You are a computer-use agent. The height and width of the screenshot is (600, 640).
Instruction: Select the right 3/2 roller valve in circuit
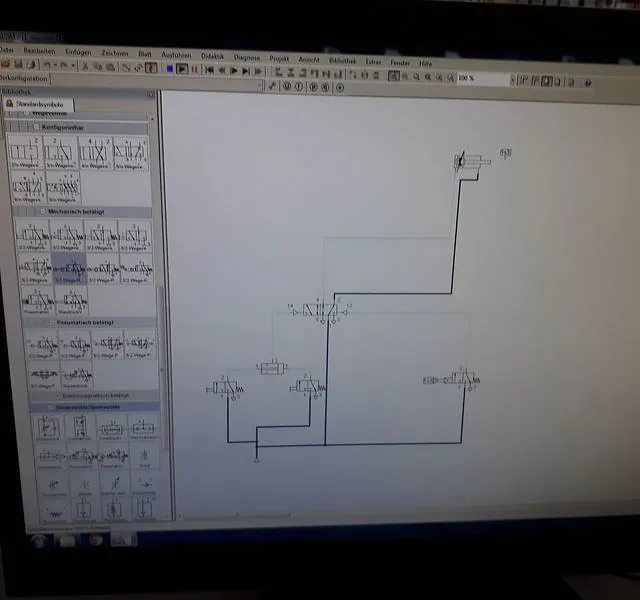pyautogui.click(x=452, y=380)
